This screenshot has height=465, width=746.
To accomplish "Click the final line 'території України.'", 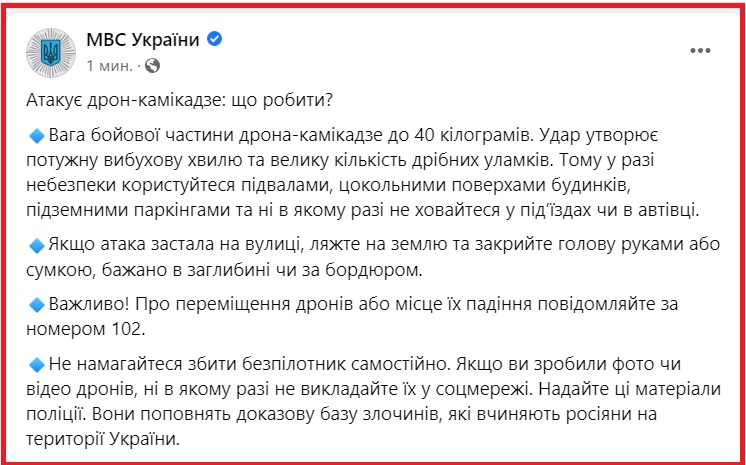I will [x=103, y=438].
